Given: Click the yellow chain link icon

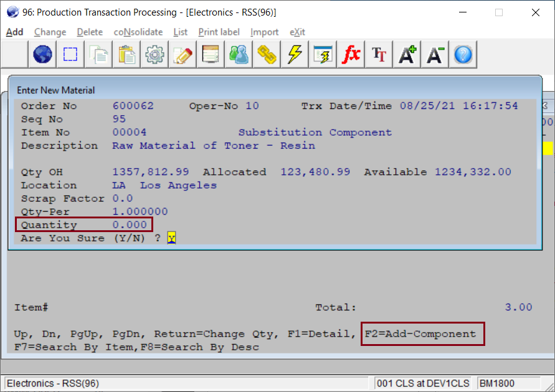Looking at the screenshot, I should coord(267,54).
